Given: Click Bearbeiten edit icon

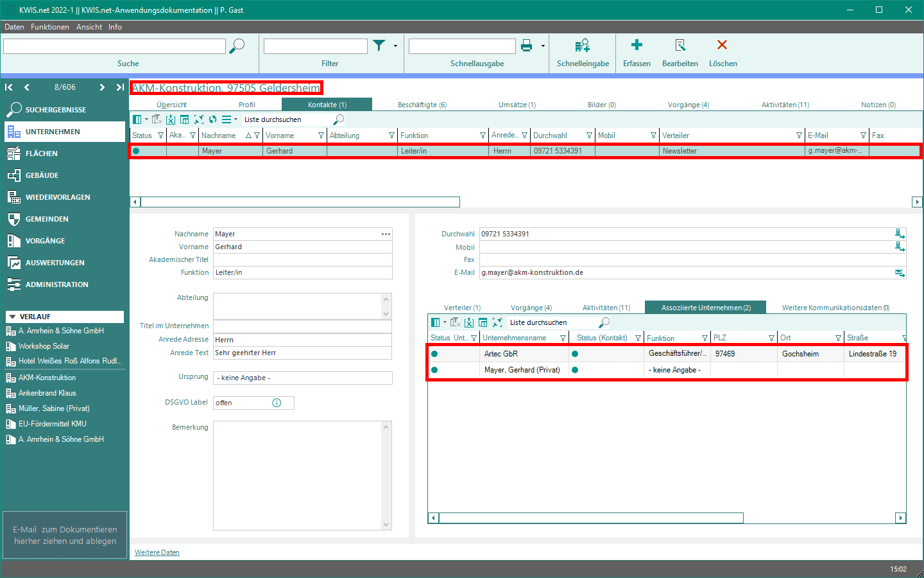Looking at the screenshot, I should tap(680, 45).
